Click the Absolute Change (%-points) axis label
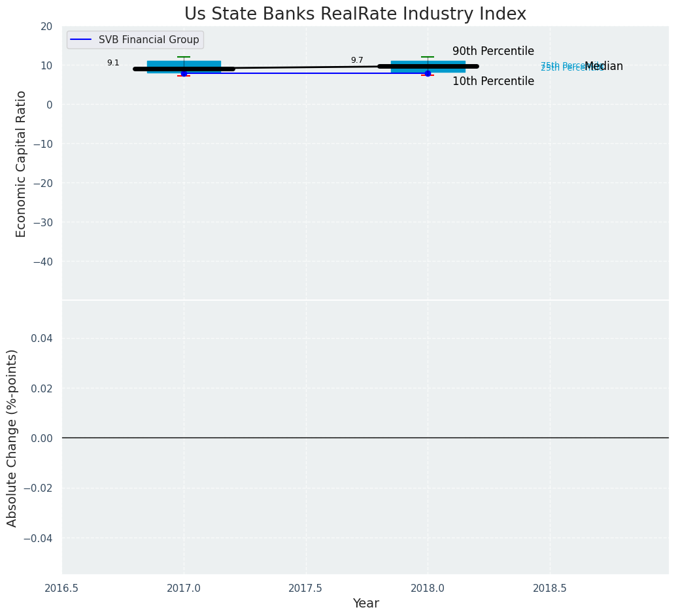 (x=12, y=437)
